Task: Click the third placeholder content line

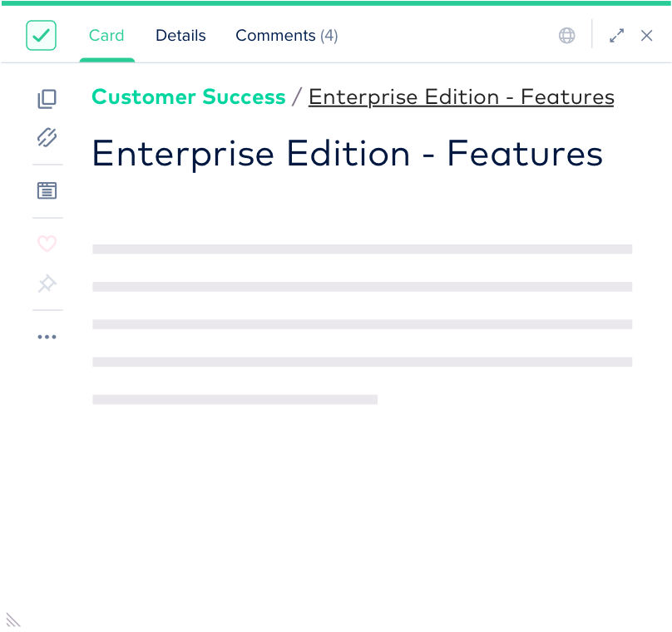Action: pyautogui.click(x=362, y=324)
